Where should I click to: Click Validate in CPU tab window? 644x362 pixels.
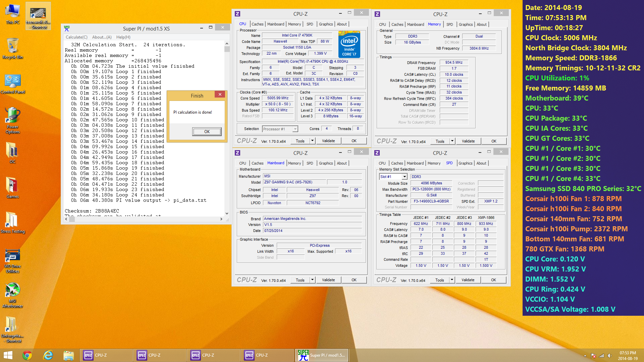coord(328,141)
